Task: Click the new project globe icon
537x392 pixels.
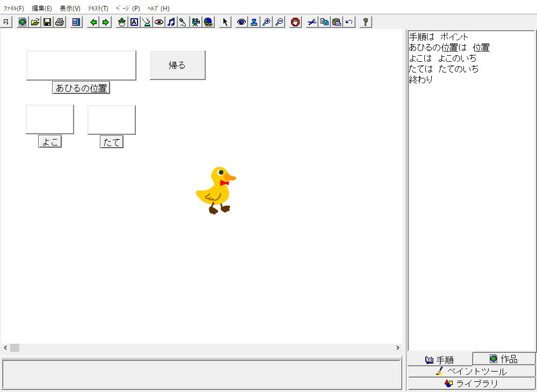Action: [x=23, y=22]
